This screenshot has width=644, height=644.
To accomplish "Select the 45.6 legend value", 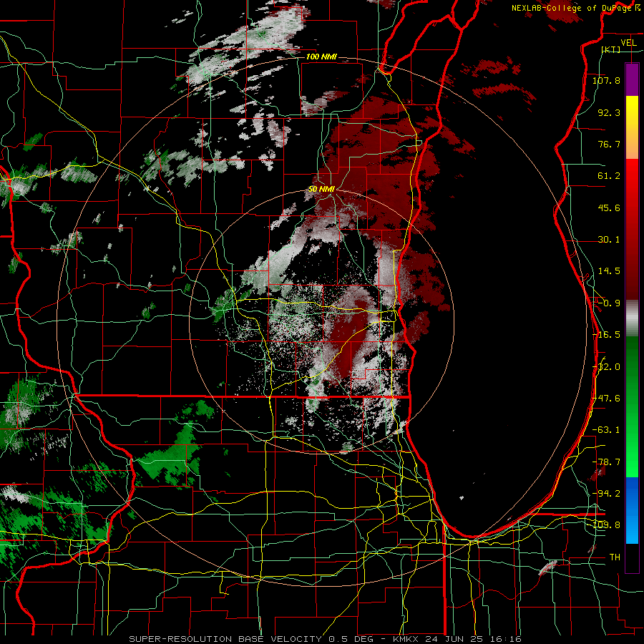I will tap(609, 208).
